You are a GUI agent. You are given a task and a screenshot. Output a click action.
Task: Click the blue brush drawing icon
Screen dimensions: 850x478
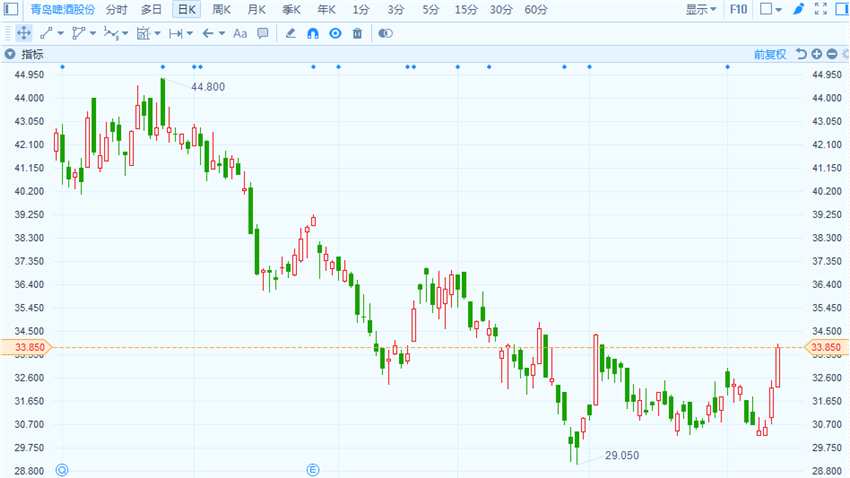pos(799,9)
